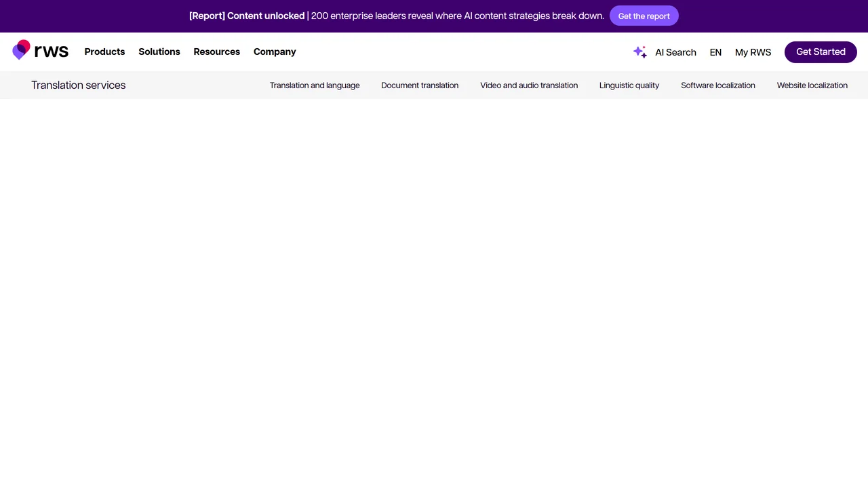Open the Company menu
The height and width of the screenshot is (488, 868).
pos(275,52)
